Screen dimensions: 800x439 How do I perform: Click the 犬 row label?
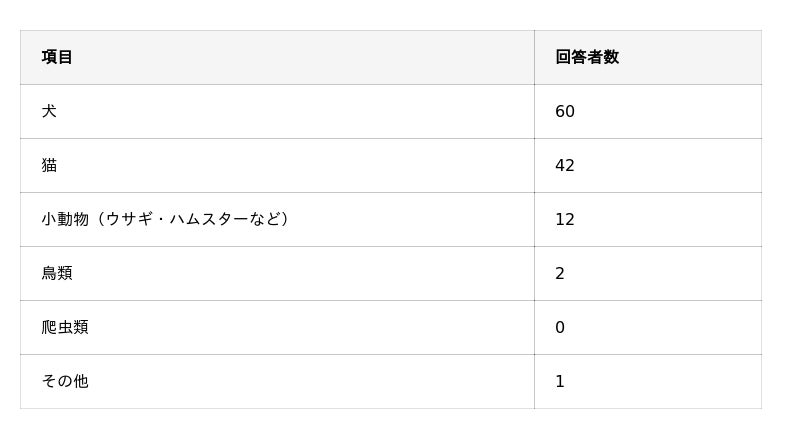tap(49, 111)
